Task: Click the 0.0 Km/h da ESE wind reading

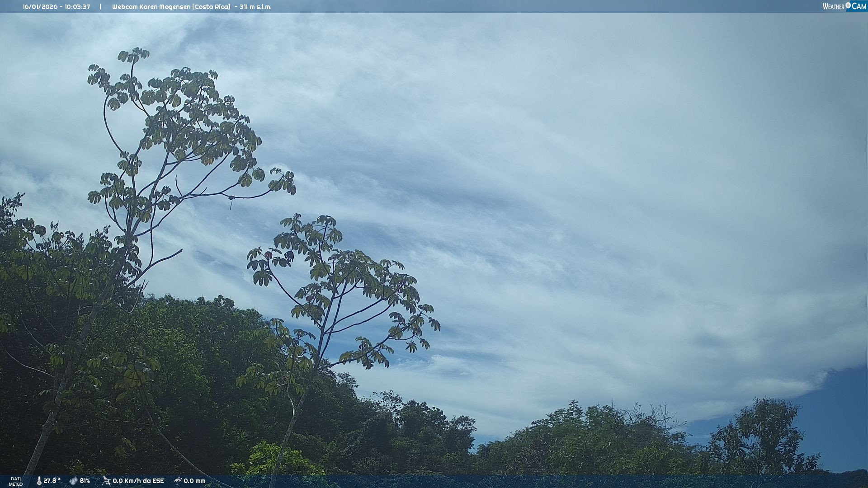Action: [x=138, y=481]
